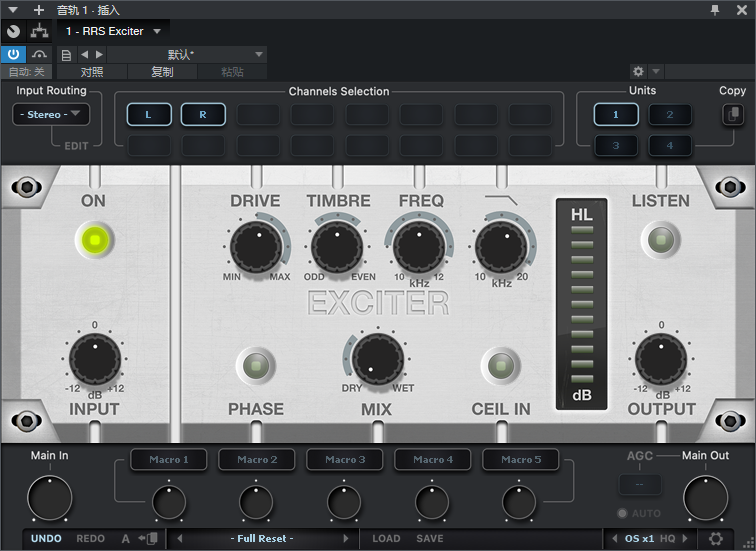756x551 pixels.
Task: Click the FREQ knob
Action: 419,247
